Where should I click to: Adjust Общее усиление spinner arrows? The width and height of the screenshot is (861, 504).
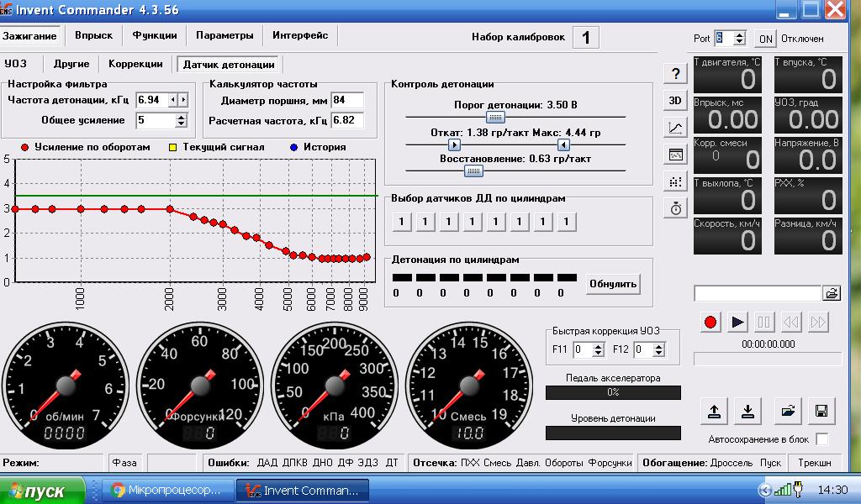coord(182,120)
